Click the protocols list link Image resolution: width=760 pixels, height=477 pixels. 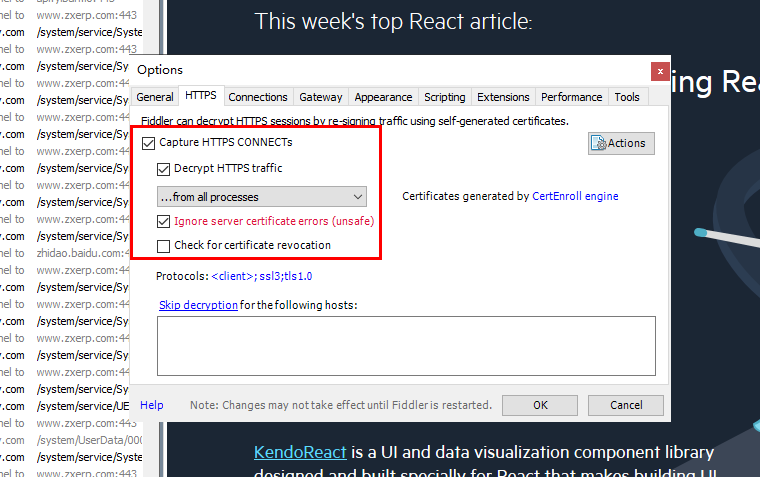click(268, 276)
